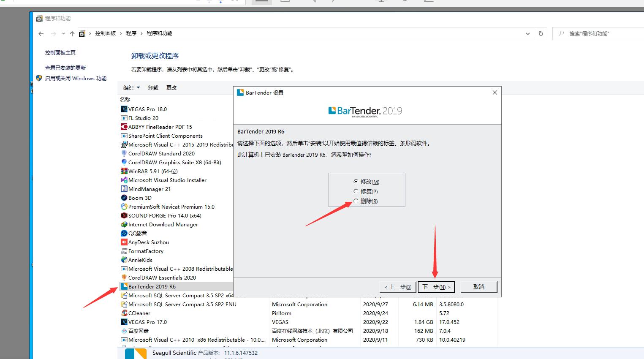644x359 pixels.
Task: Open 查看已安装的更新 link
Action: pyautogui.click(x=65, y=68)
